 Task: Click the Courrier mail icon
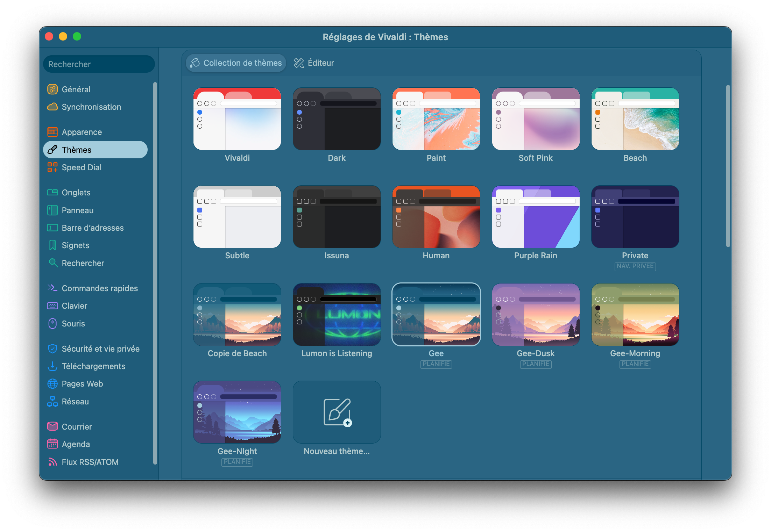click(x=52, y=427)
